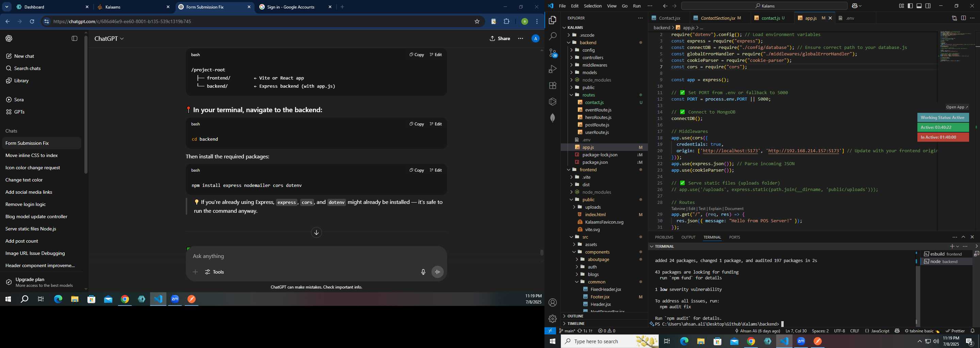Screen dimensions: 980x348
Task: Open the Zoom icon in the left taskbar
Action: (175, 299)
